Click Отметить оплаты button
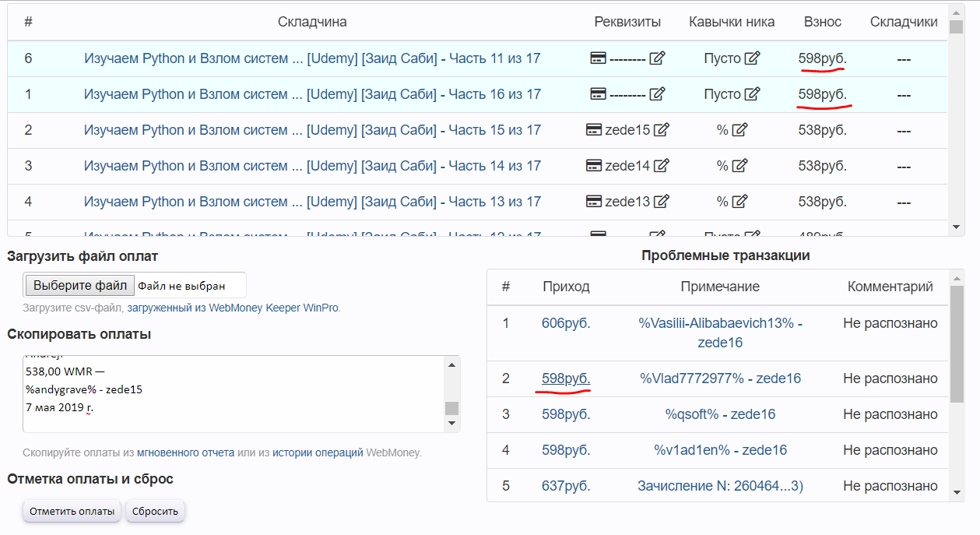 (x=72, y=512)
